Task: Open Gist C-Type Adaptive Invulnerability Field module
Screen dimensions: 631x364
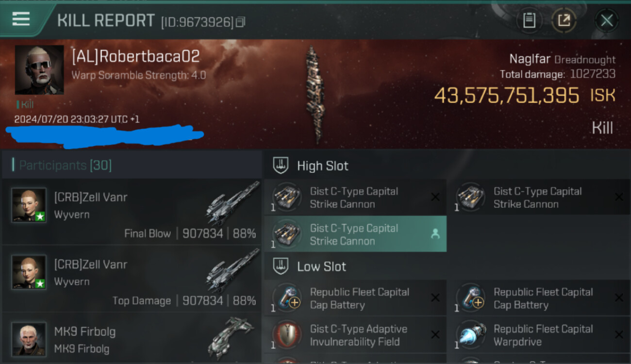Action: point(355,335)
